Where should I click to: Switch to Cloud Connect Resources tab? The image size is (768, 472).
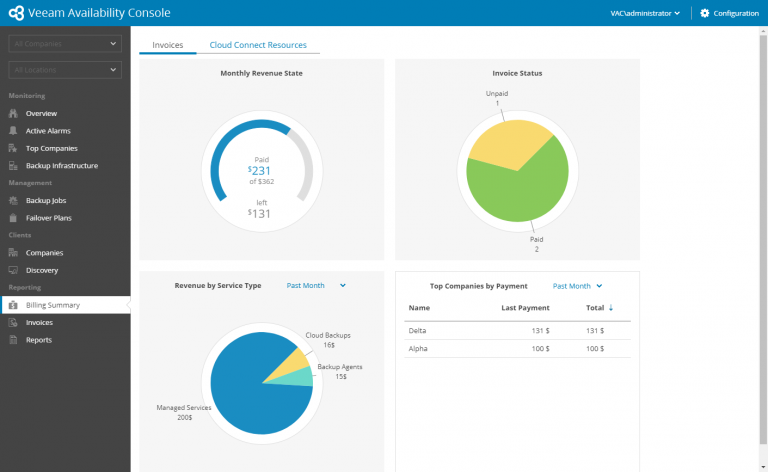click(x=258, y=45)
